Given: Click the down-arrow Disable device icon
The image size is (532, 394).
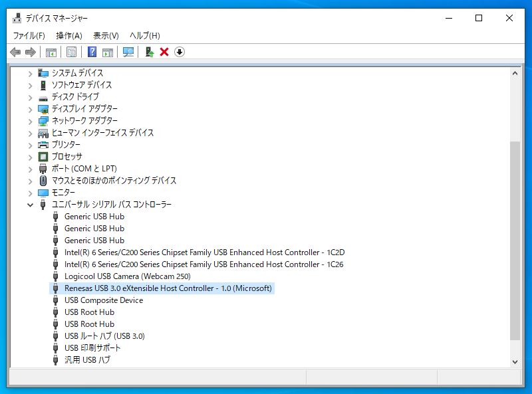Looking at the screenshot, I should (x=180, y=52).
